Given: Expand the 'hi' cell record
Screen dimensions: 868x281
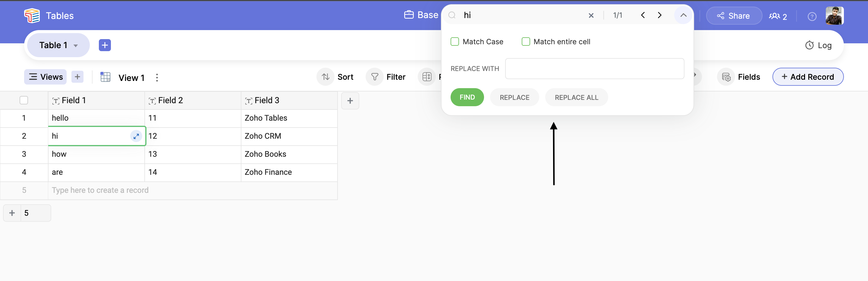Looking at the screenshot, I should pyautogui.click(x=136, y=136).
